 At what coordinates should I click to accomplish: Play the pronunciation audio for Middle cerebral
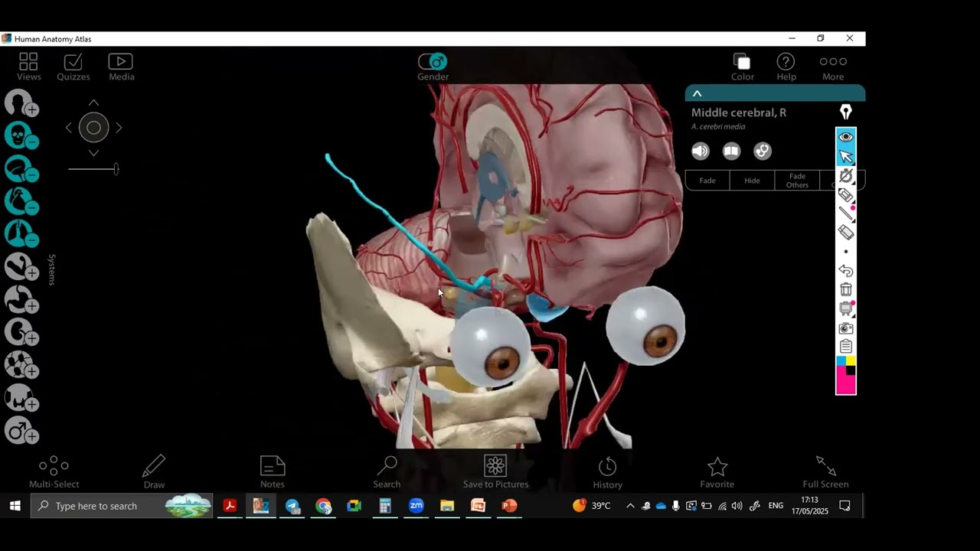tap(701, 151)
